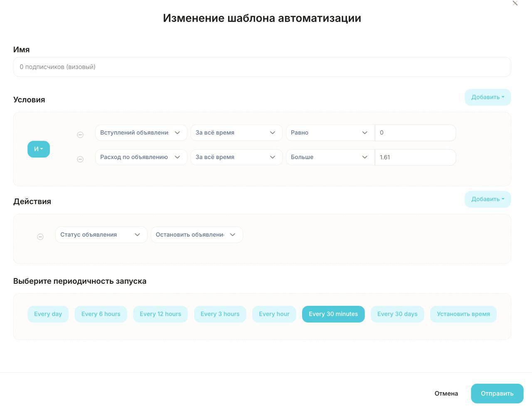Remove the Расход по объявлению condition row

pyautogui.click(x=80, y=159)
